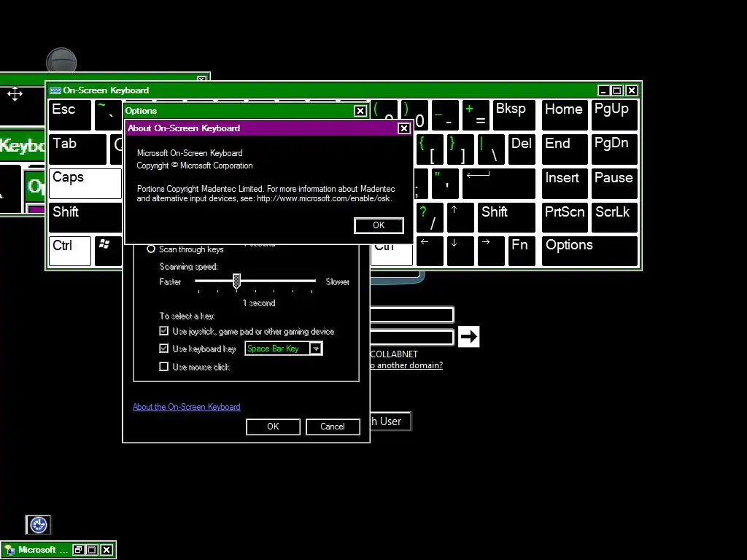Image resolution: width=747 pixels, height=560 pixels.
Task: Click the Fn key
Action: point(522,251)
